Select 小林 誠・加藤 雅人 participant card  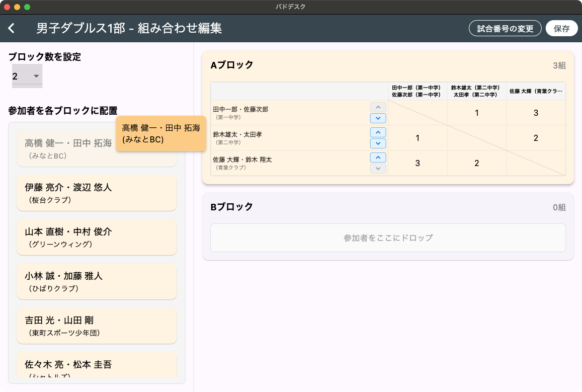pyautogui.click(x=97, y=281)
